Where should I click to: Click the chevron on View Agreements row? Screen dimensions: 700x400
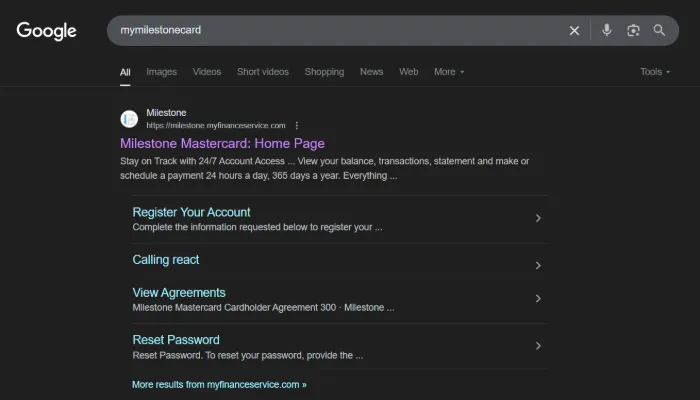(x=538, y=298)
